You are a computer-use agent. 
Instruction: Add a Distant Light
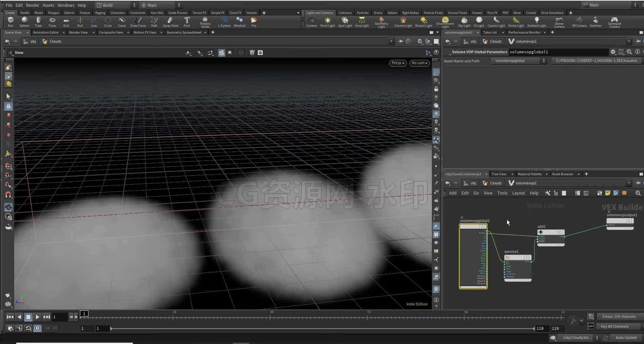pyautogui.click(x=423, y=22)
